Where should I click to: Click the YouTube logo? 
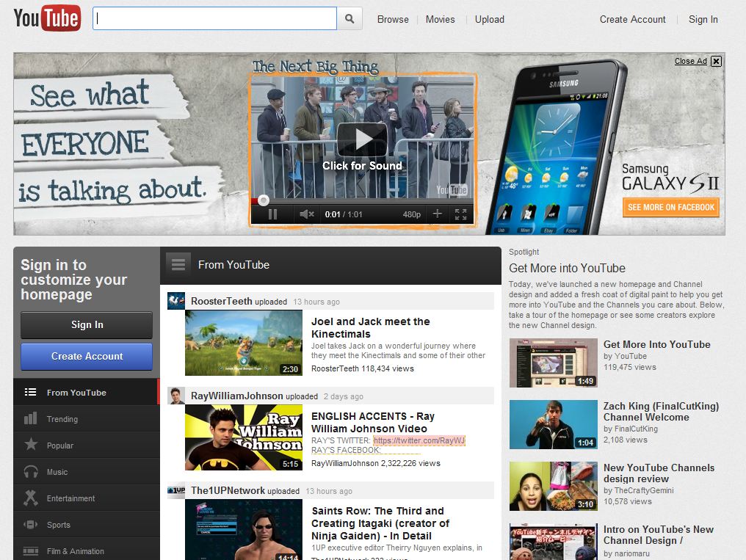coord(47,19)
